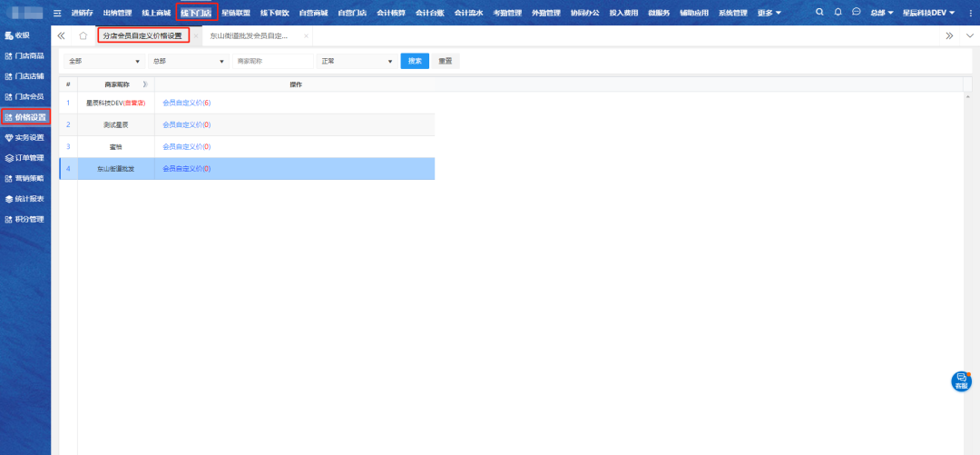Click the blue 搜索 button
This screenshot has width=980, height=455.
point(415,61)
